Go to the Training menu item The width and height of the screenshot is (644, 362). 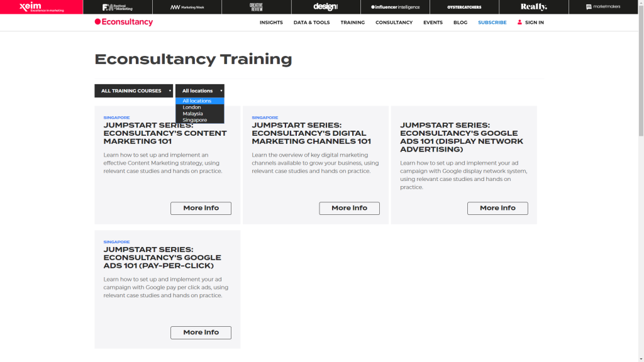pos(352,23)
